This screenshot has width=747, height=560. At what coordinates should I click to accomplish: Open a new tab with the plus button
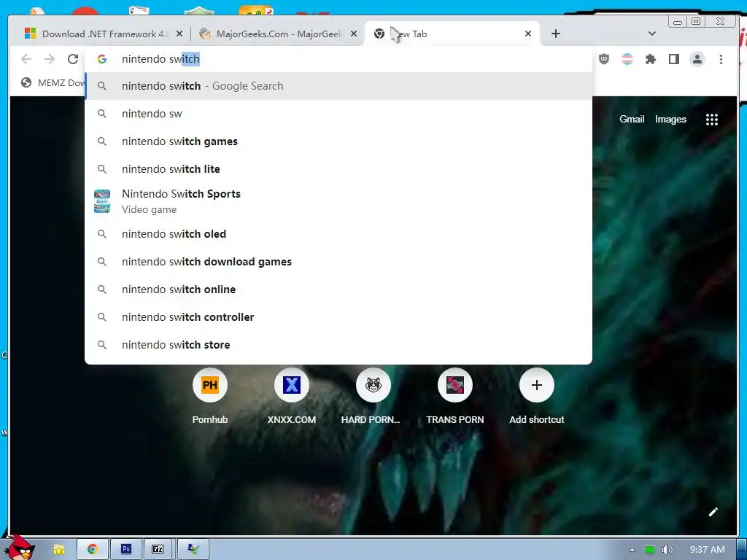(x=555, y=34)
